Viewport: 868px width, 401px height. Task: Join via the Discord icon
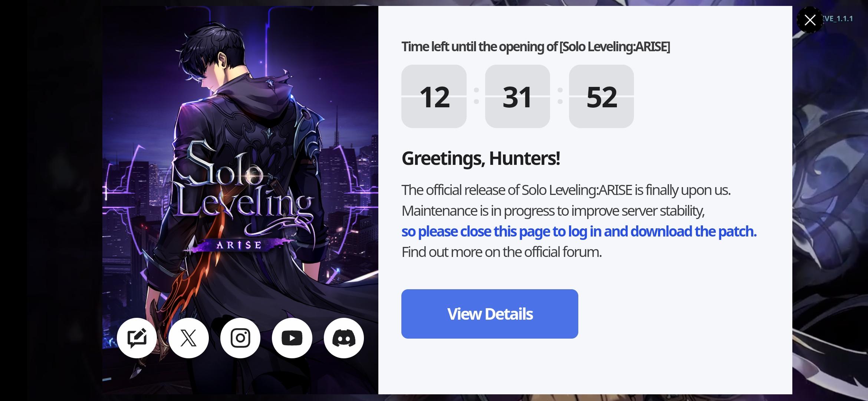(x=344, y=338)
